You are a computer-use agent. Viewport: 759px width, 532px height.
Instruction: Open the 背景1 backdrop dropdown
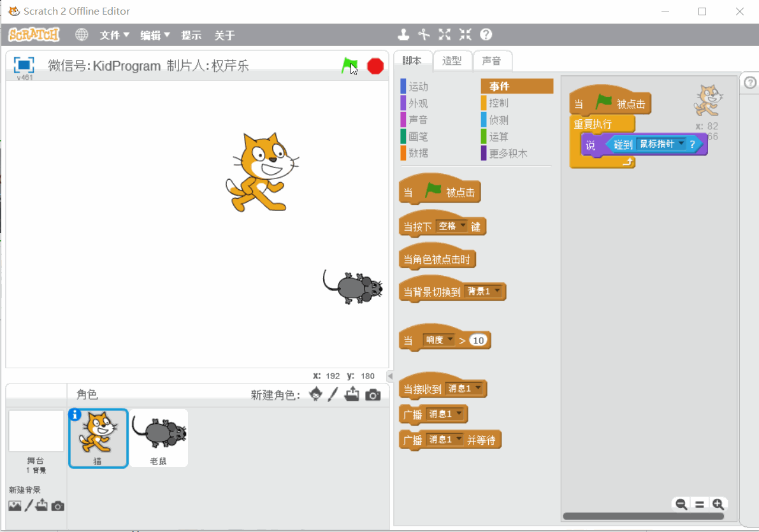(483, 291)
